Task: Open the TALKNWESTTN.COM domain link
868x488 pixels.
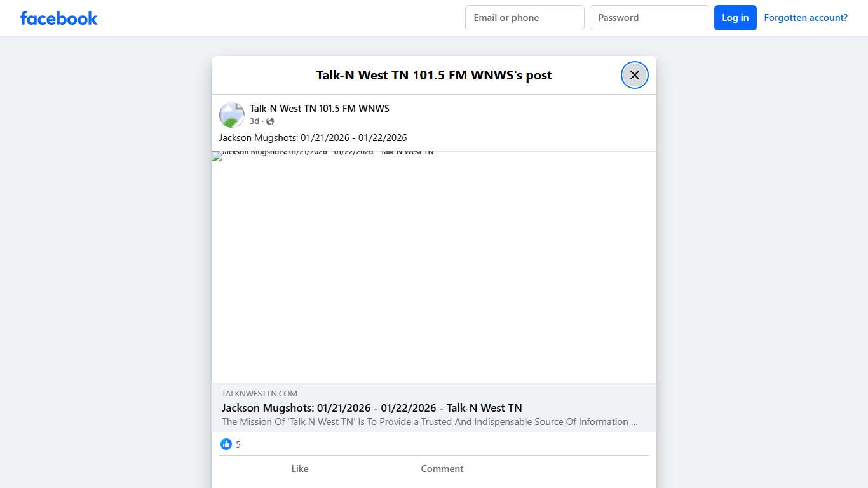Action: coord(259,394)
